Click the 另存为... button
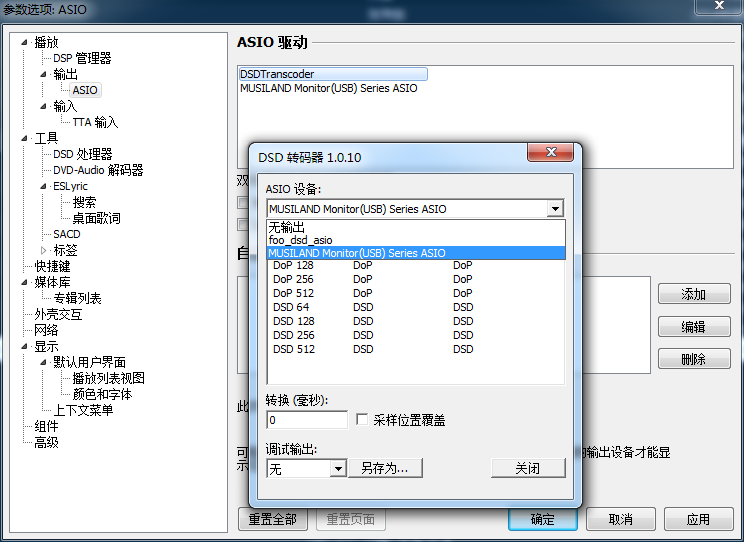744x542 pixels. coord(385,468)
